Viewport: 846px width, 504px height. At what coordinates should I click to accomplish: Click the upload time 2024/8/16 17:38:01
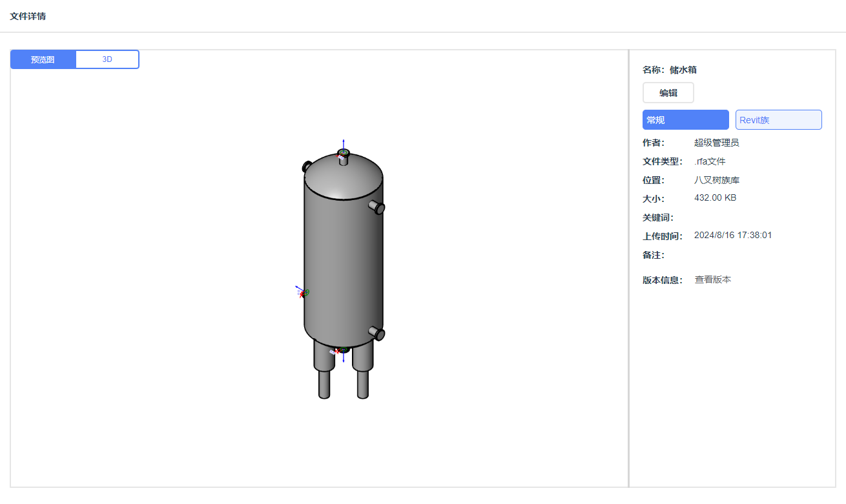coord(732,236)
